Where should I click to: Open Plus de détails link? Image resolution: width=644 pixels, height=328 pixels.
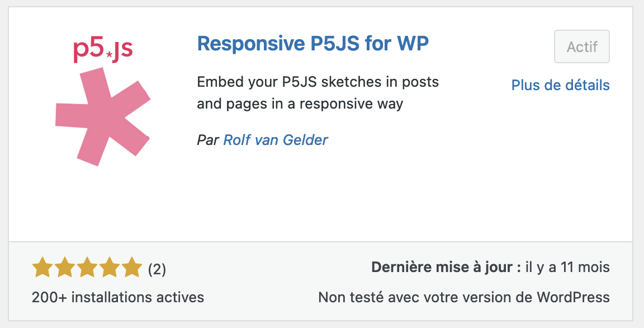point(560,85)
